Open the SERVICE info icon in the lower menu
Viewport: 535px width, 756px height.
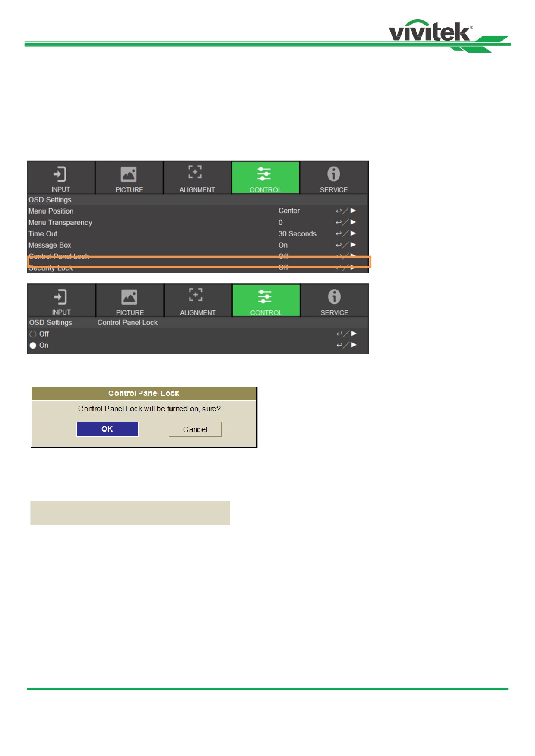334,297
